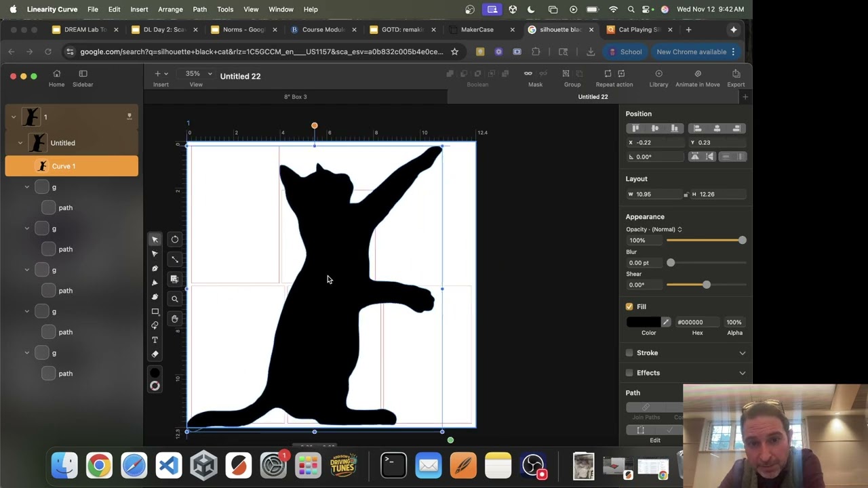Screen dimensions: 868x488
Task: Click New Chrome available button
Action: pyautogui.click(x=696, y=52)
